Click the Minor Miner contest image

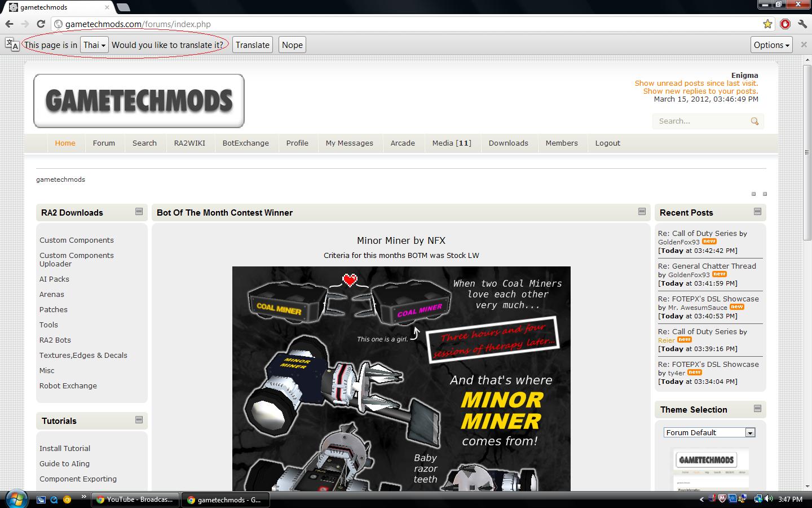[401, 378]
